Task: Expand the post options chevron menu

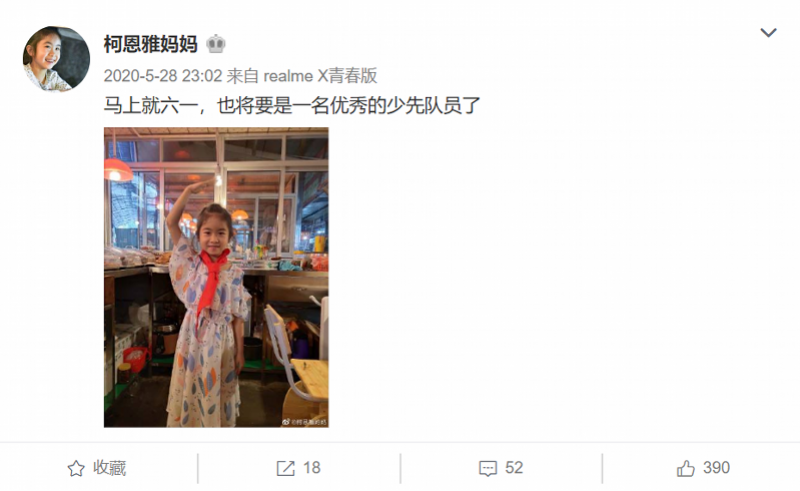Action: click(768, 33)
